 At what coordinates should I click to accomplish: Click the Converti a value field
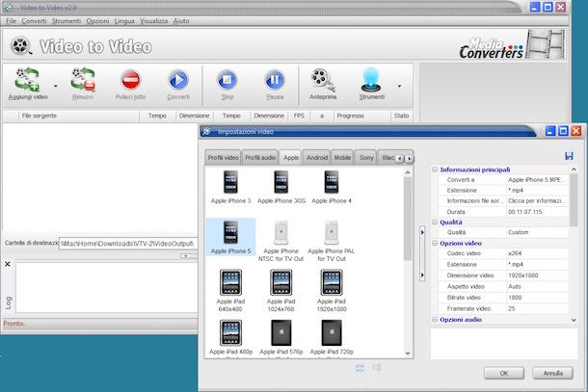click(537, 180)
